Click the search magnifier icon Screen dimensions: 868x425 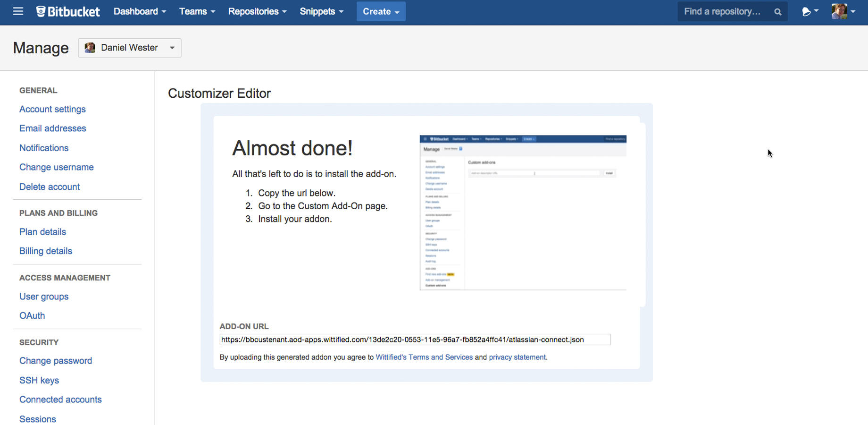[x=778, y=12]
